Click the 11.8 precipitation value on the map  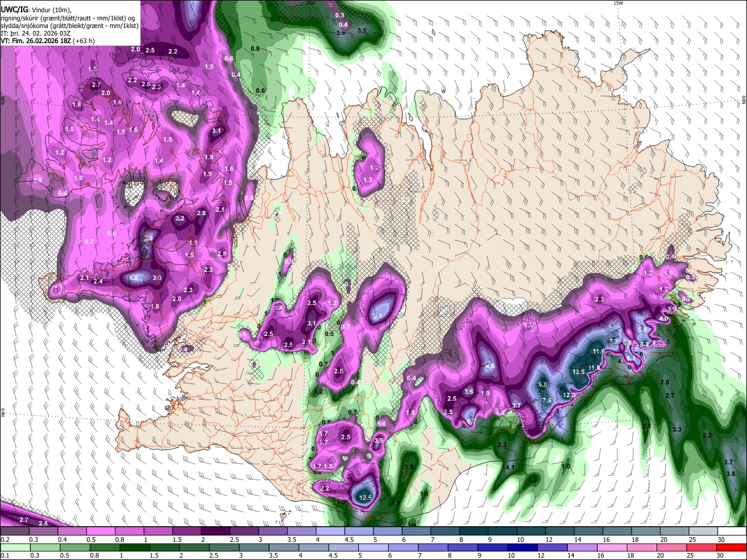[x=594, y=367]
